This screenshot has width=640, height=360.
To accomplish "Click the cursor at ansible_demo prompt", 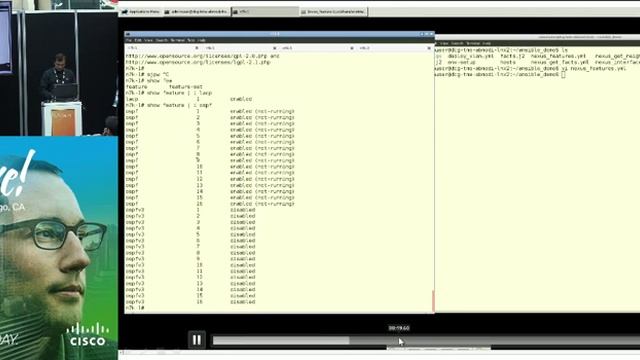I will pos(564,75).
